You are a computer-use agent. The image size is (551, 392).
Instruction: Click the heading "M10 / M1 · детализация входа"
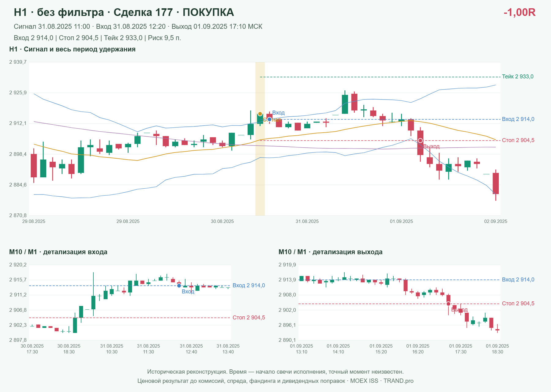pyautogui.click(x=58, y=252)
